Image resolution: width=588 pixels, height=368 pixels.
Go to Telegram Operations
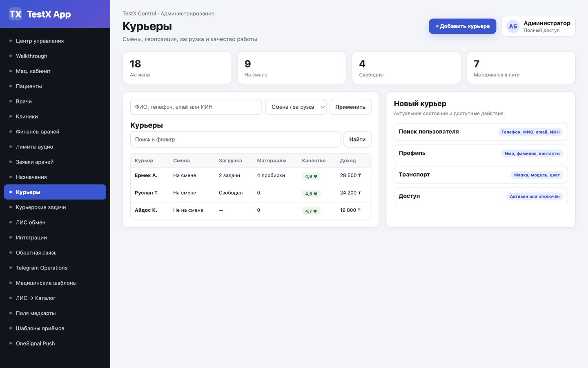click(x=55, y=268)
